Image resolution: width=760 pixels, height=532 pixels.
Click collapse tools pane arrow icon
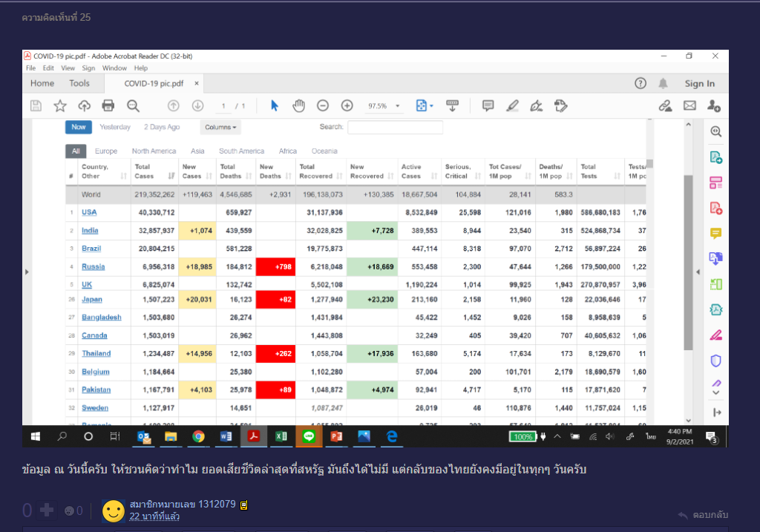click(718, 413)
